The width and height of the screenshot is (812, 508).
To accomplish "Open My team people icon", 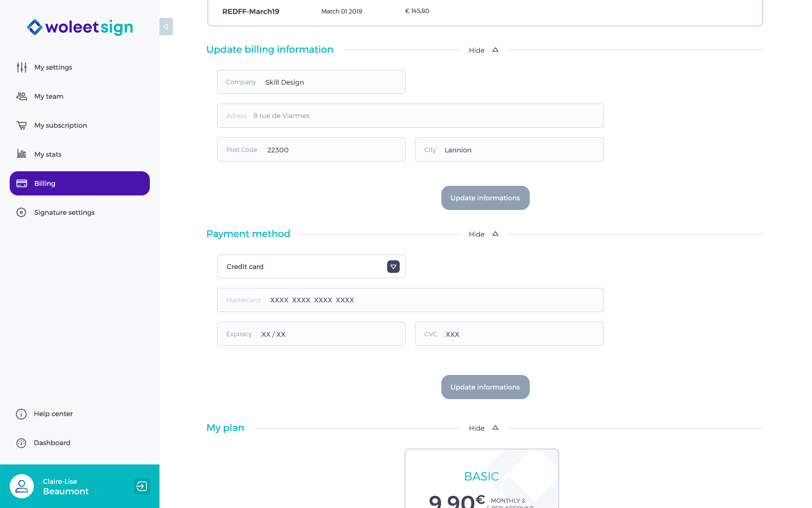I will 22,96.
